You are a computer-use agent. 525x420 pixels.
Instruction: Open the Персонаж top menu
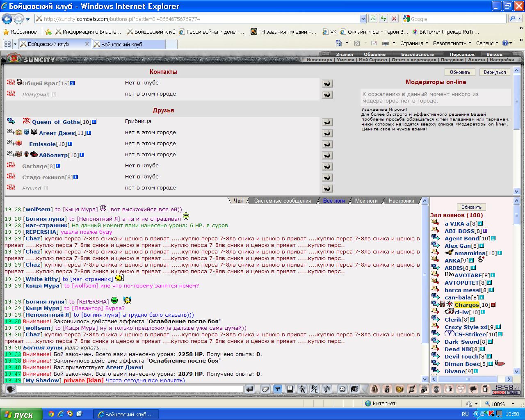click(x=462, y=54)
